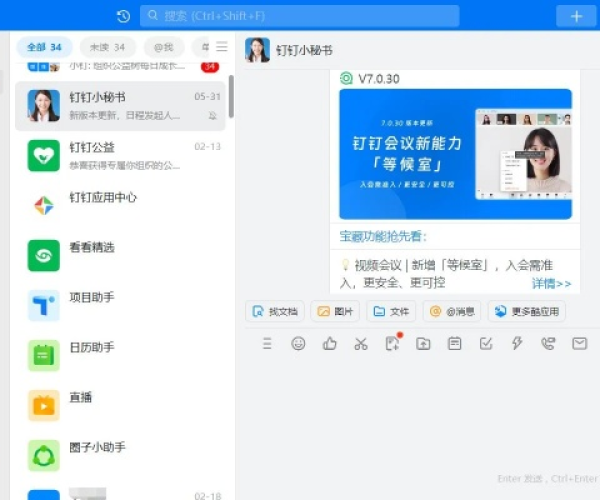Click the 文件 button
Screen dimensions: 600x500
(391, 311)
